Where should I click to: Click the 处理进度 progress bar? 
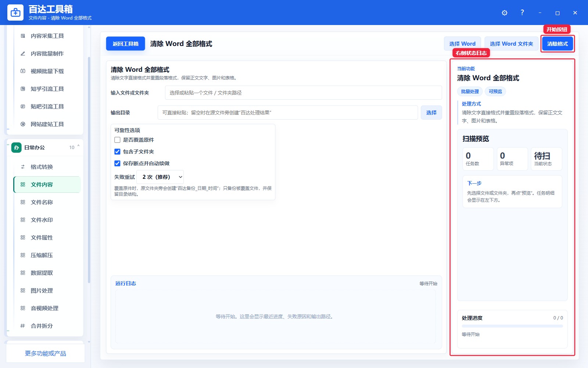tap(512, 326)
